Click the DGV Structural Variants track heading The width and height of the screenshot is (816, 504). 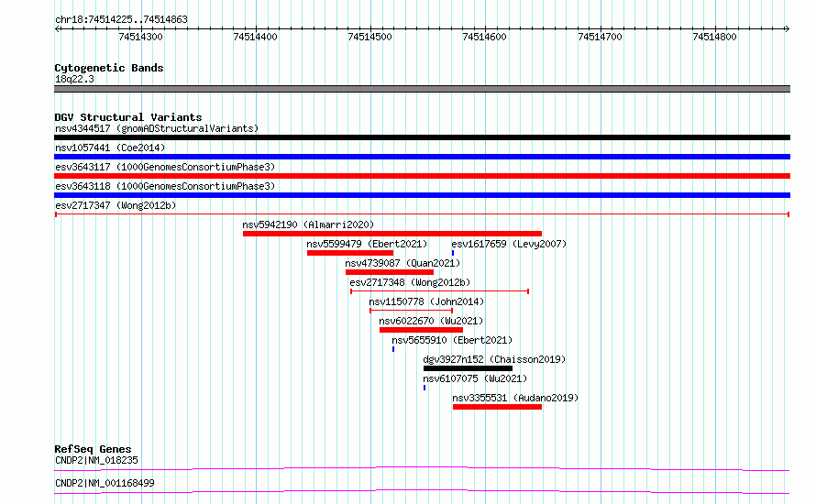click(128, 117)
